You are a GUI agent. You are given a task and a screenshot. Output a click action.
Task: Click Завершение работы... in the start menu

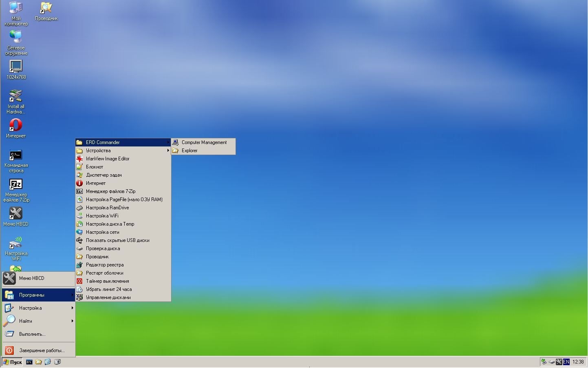pyautogui.click(x=39, y=350)
